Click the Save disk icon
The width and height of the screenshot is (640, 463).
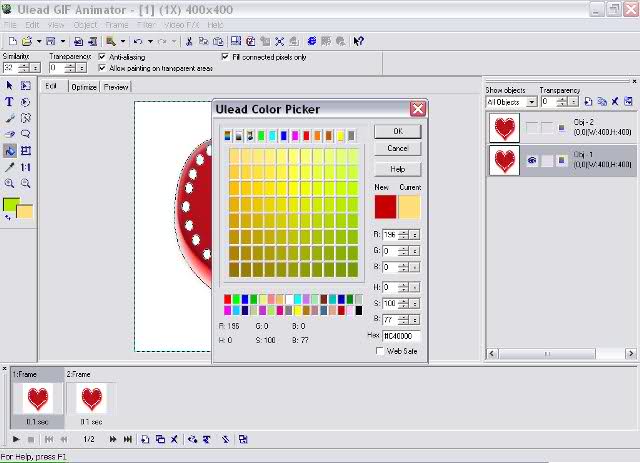tap(51, 41)
